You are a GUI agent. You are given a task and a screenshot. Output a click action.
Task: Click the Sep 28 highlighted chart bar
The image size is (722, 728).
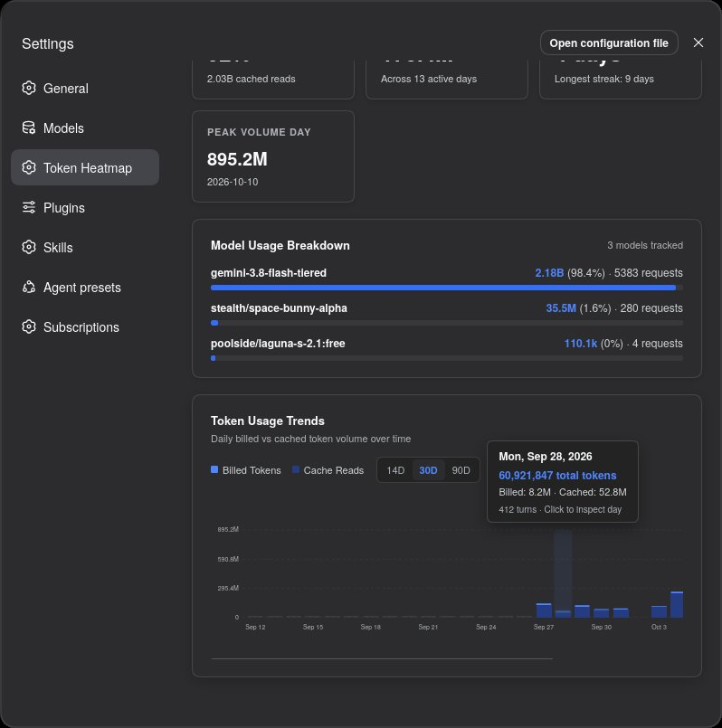point(563,614)
